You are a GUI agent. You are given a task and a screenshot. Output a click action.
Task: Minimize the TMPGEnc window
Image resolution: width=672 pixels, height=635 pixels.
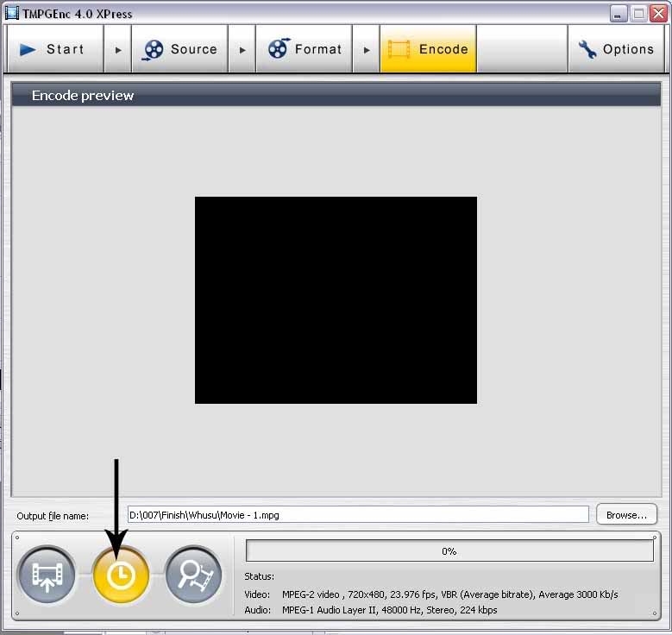pos(618,14)
